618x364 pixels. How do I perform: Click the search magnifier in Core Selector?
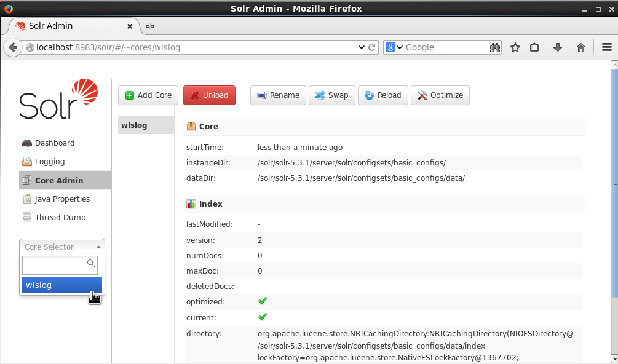coord(91,263)
